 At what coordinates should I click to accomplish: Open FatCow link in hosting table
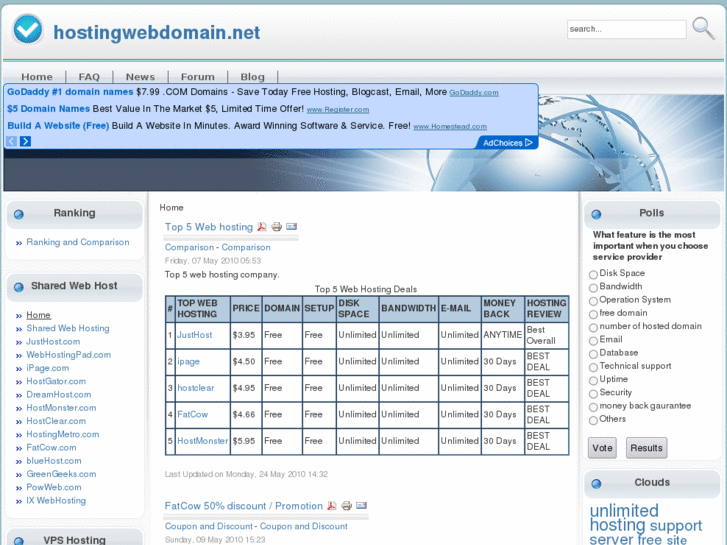coord(193,414)
